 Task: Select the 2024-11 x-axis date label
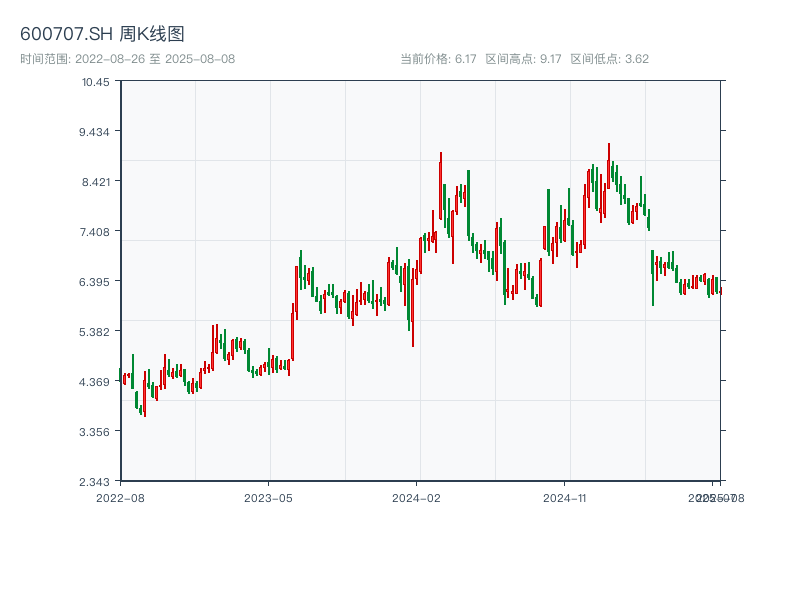tap(564, 497)
